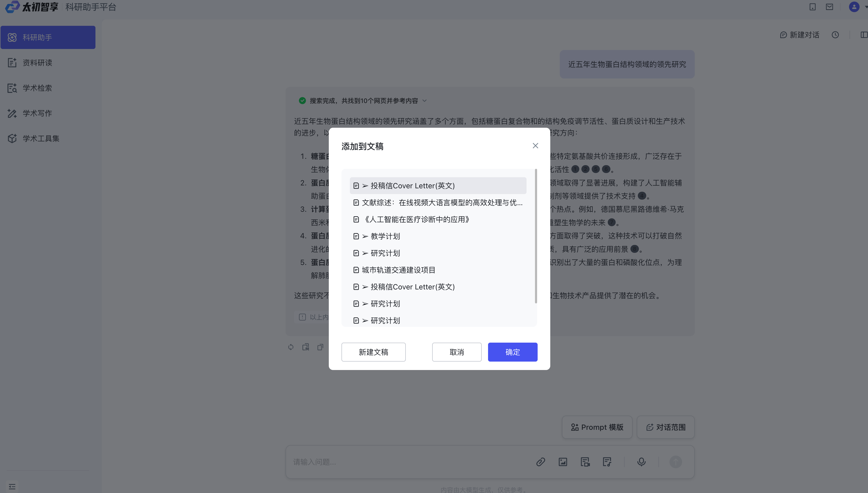Close the 添加到文稿 dialog
The height and width of the screenshot is (493, 868).
tap(535, 146)
